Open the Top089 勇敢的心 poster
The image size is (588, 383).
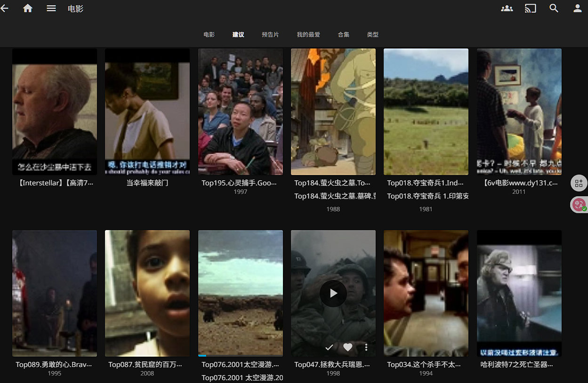(x=55, y=293)
